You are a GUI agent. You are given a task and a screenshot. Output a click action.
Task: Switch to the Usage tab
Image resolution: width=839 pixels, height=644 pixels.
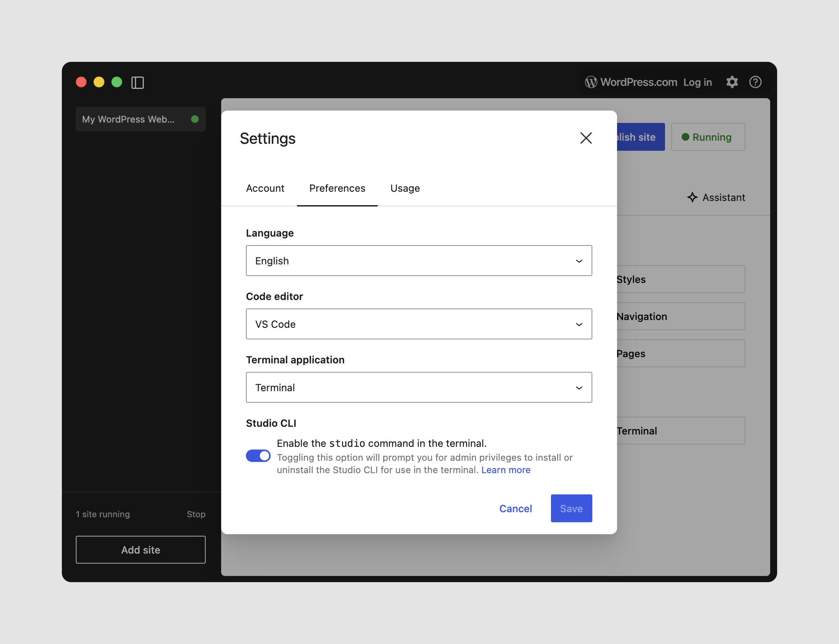tap(404, 188)
